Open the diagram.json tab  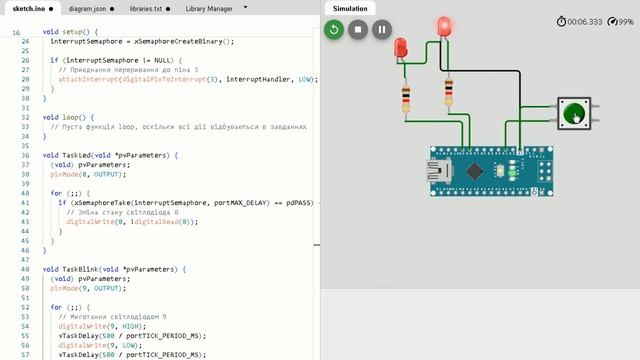91,9
